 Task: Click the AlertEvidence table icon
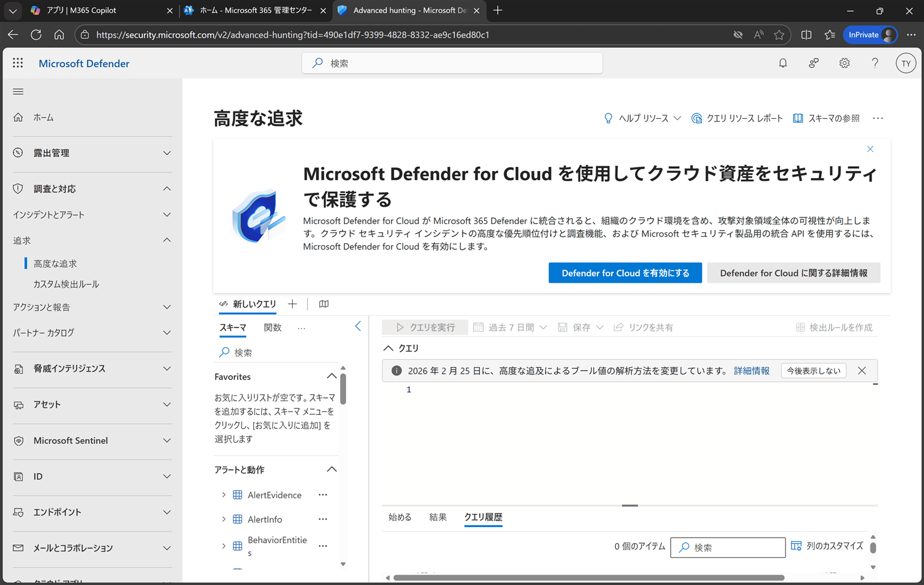click(x=237, y=494)
